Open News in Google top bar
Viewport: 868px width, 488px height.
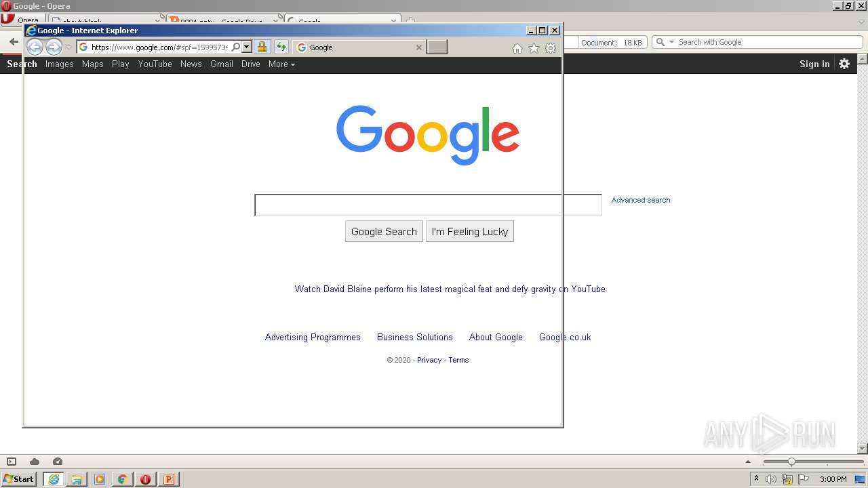[191, 64]
